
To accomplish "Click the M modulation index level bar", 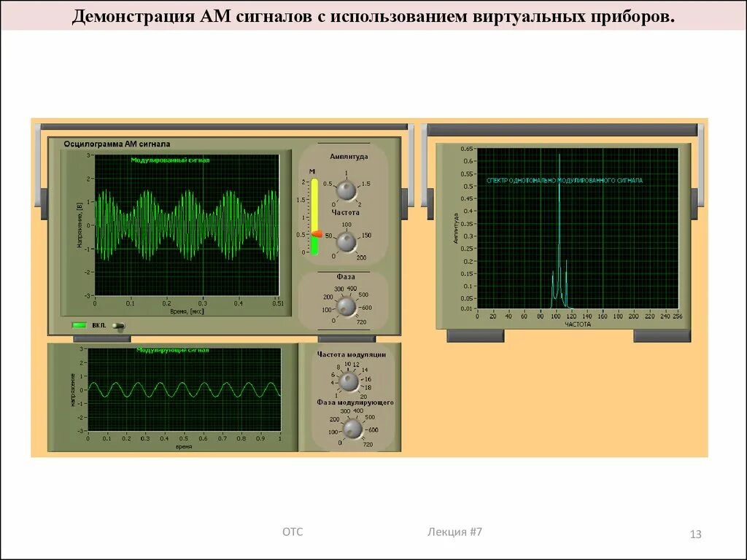I will coord(314,217).
